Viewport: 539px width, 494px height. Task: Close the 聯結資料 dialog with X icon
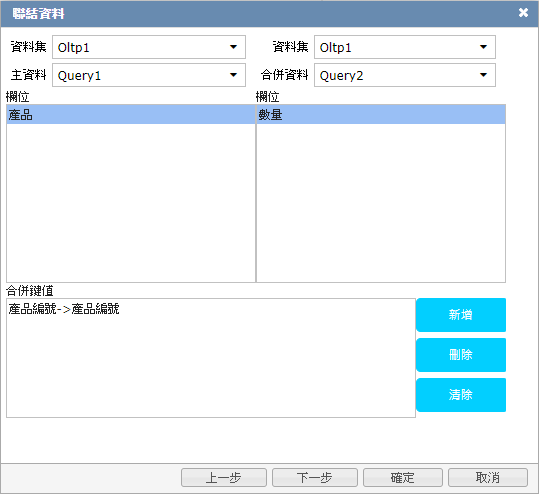pos(523,13)
